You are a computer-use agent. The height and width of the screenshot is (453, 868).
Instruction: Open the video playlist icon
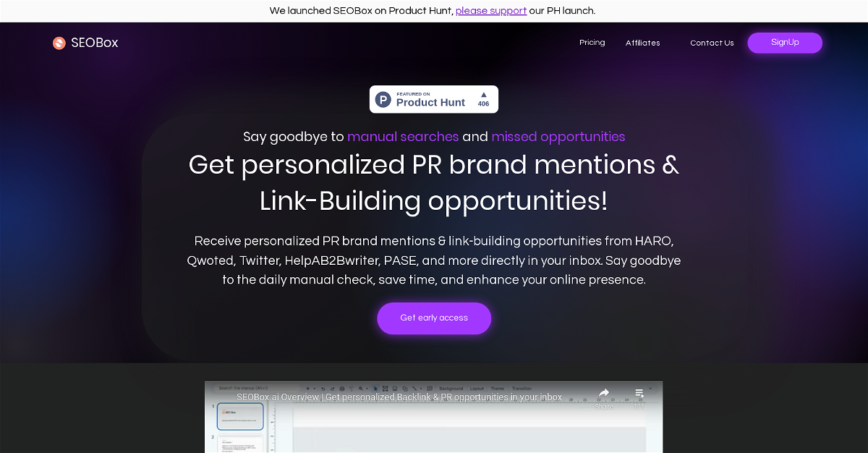coord(639,394)
